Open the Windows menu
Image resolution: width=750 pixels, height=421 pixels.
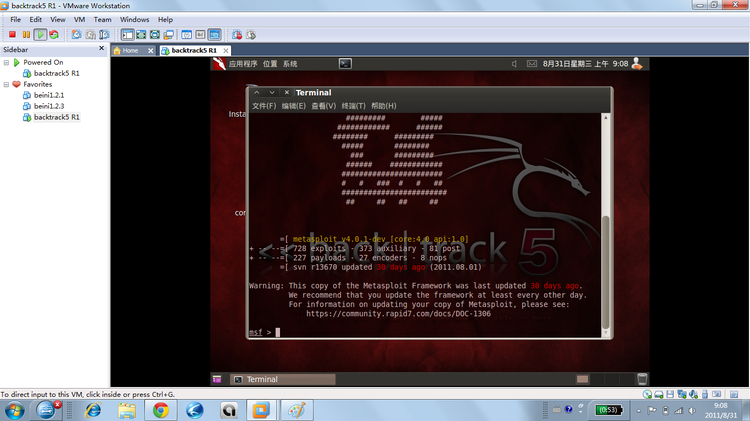134,20
